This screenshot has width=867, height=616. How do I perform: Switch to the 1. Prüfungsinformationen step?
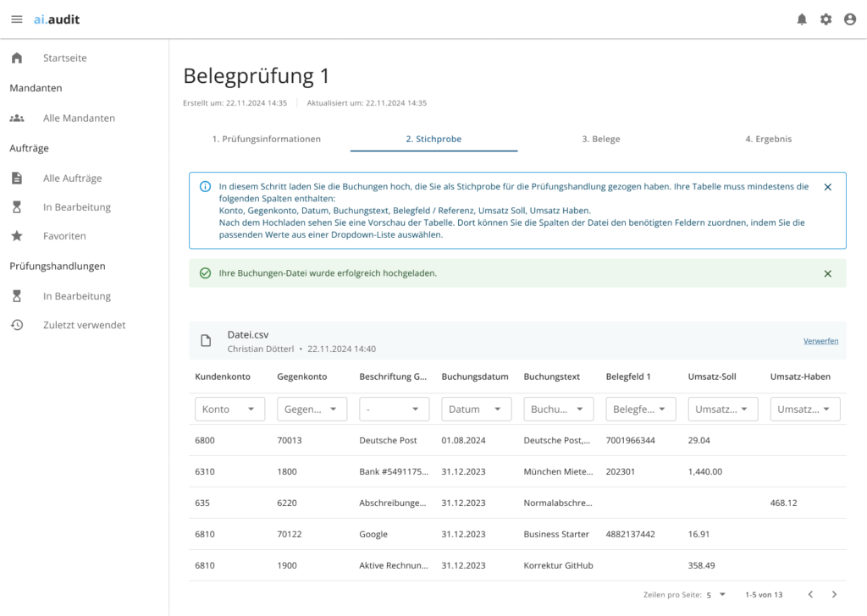(266, 139)
